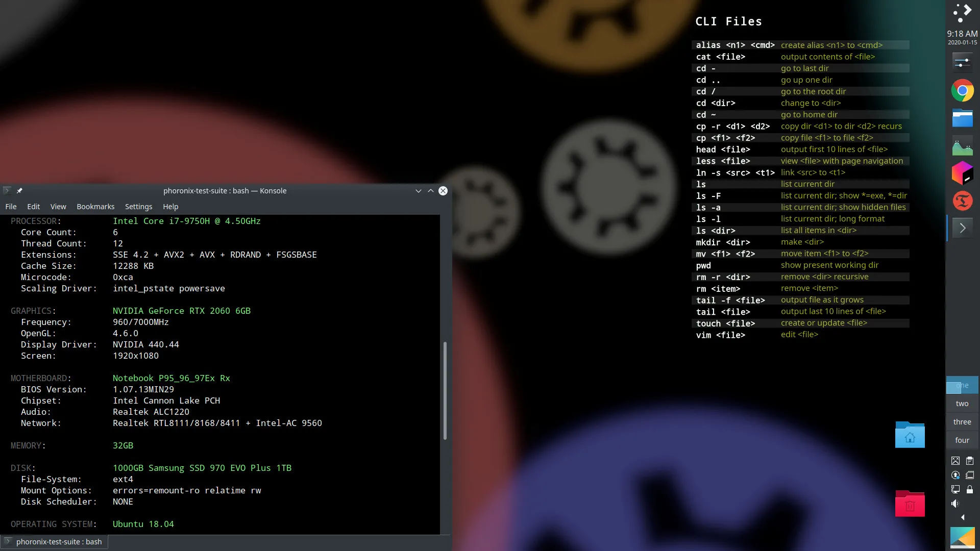Expand hidden system tray icons arrow
Screen dimensions: 980x551
tap(963, 517)
